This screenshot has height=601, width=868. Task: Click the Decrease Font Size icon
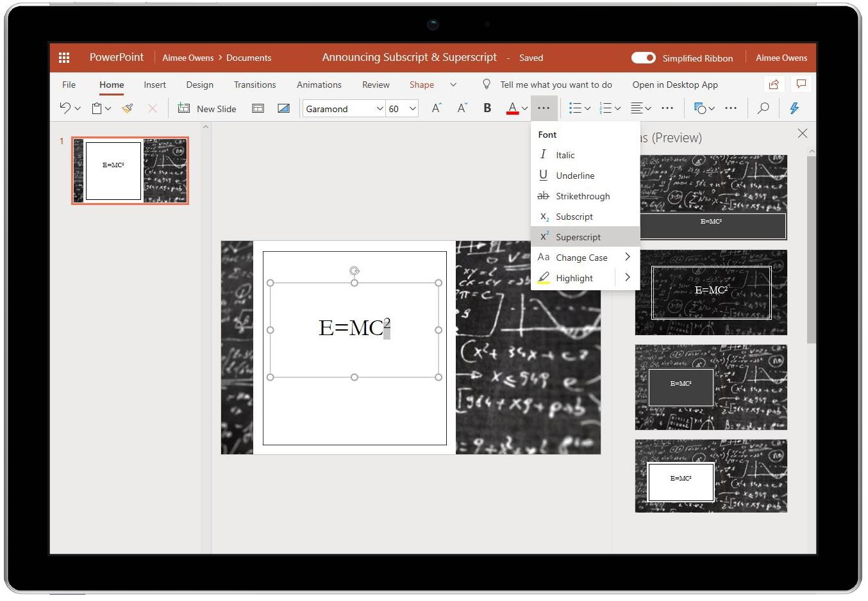click(x=462, y=108)
